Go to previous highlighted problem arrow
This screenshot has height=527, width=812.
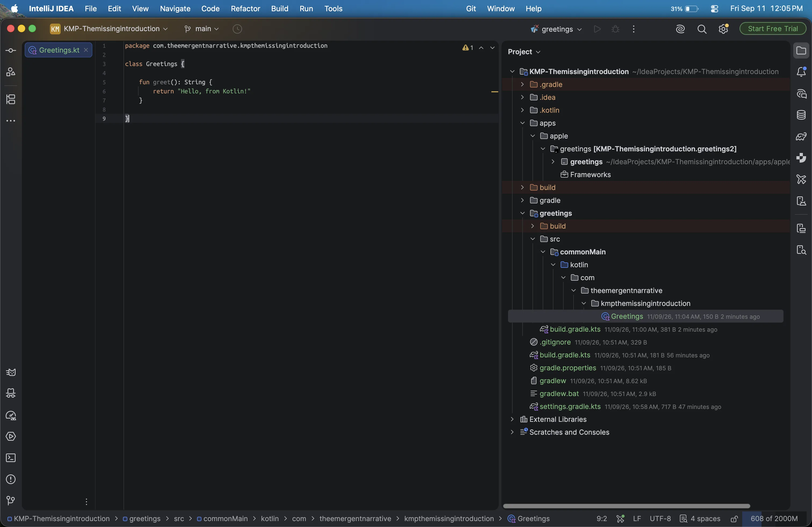pyautogui.click(x=481, y=48)
